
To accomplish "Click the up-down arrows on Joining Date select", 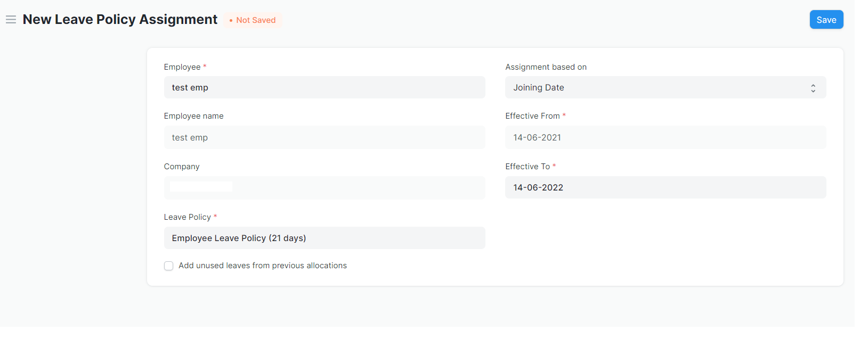I will pyautogui.click(x=813, y=88).
